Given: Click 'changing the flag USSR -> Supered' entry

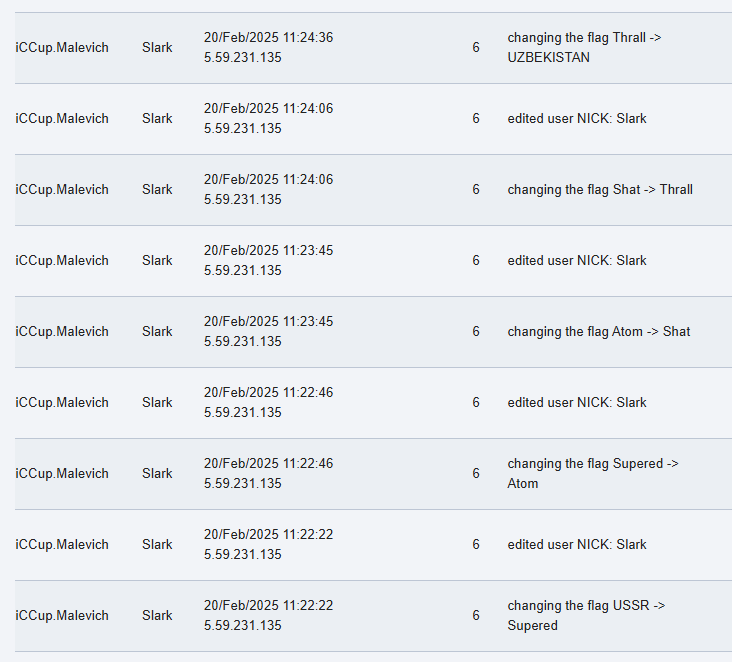Looking at the screenshot, I should coord(586,615).
